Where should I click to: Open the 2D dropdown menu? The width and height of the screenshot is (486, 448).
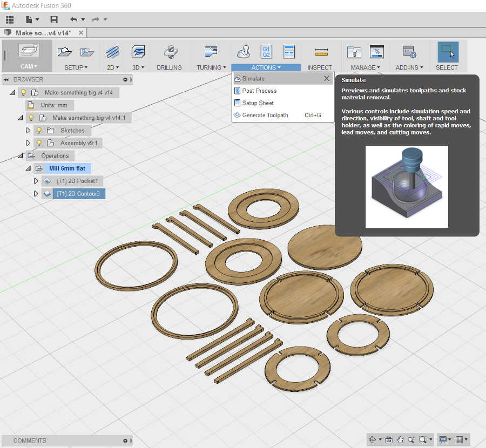point(113,67)
